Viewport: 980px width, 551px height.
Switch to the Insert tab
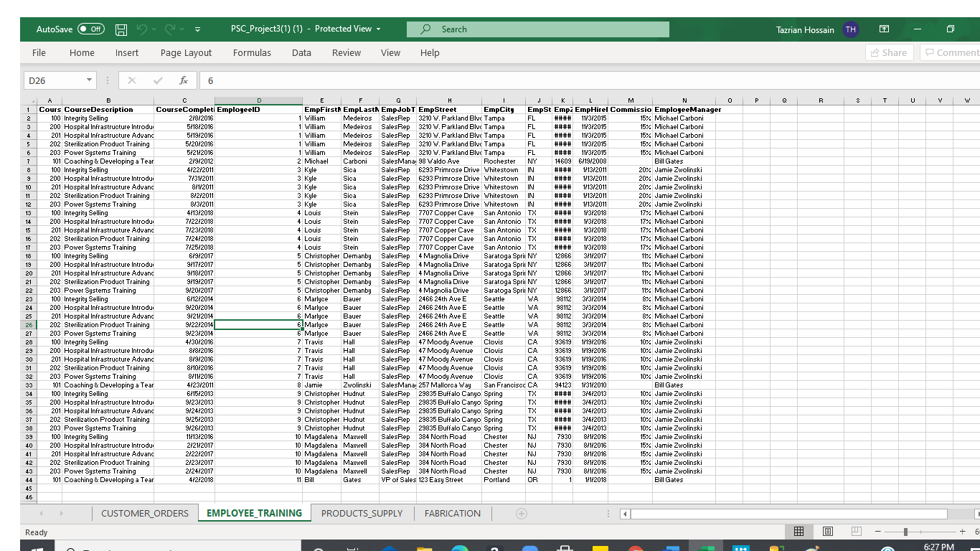pyautogui.click(x=127, y=52)
